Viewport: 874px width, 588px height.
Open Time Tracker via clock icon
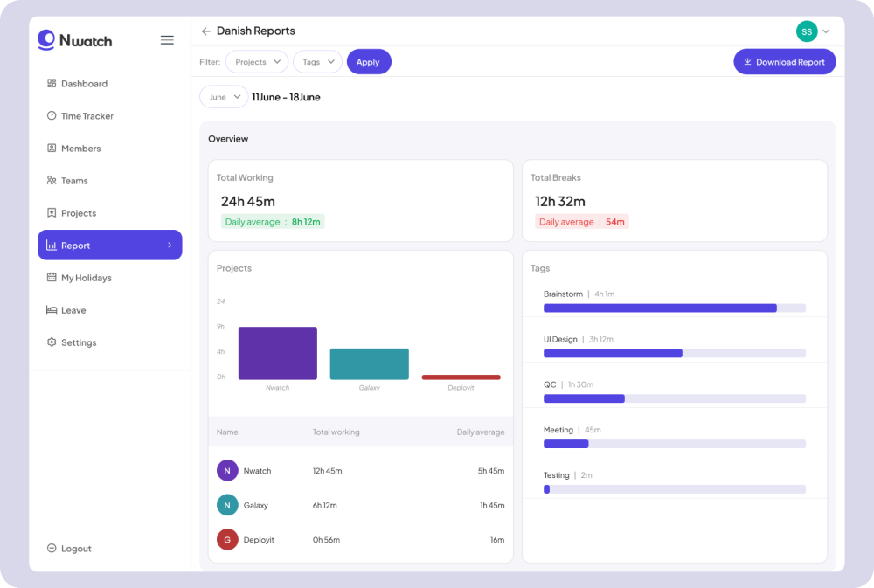(52, 116)
